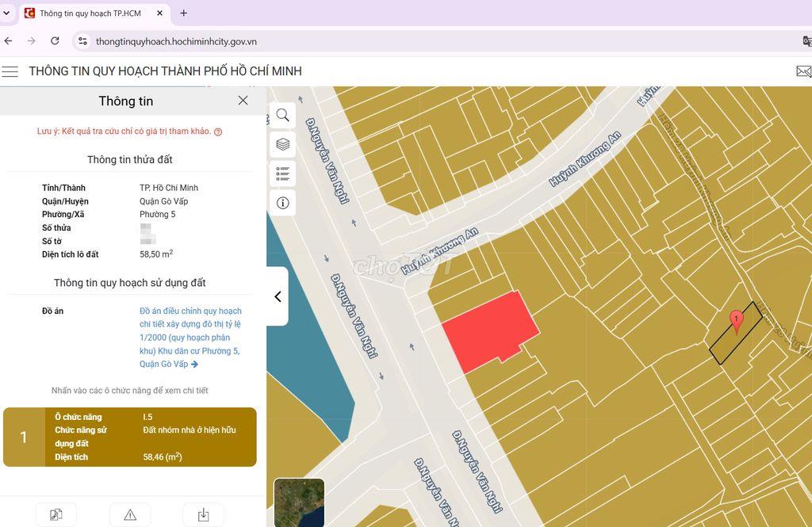Click the "Phường 5" ward value
Image resolution: width=812 pixels, height=527 pixels.
158,214
